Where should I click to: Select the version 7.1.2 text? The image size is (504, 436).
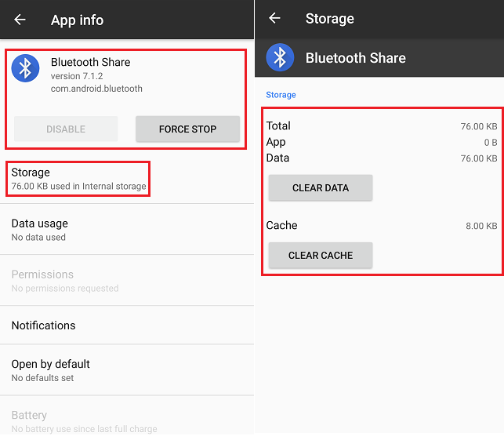77,76
